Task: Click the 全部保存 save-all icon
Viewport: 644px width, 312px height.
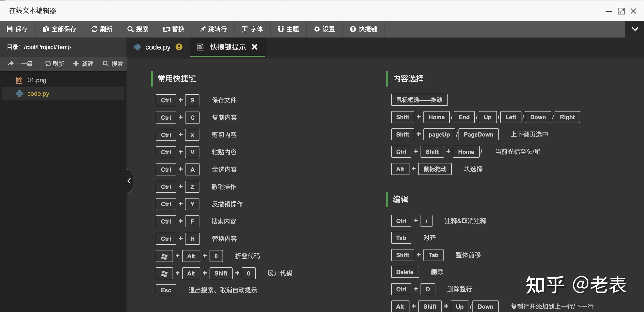Action: pos(45,29)
